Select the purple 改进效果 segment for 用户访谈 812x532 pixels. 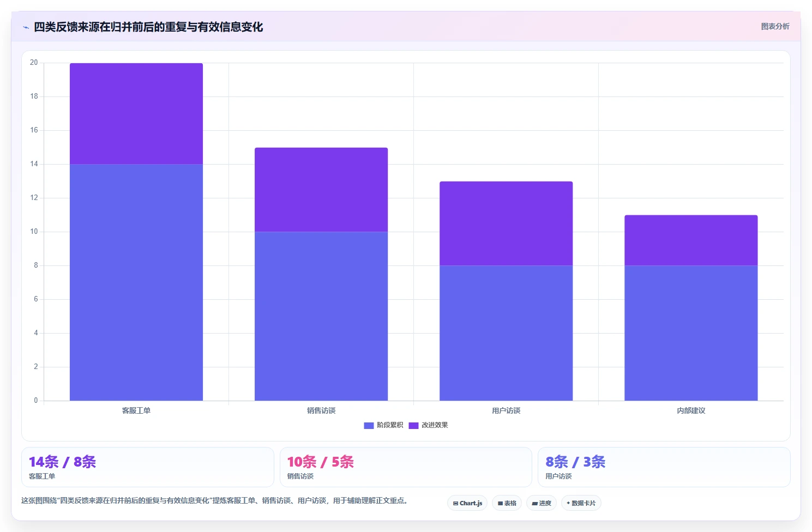tap(506, 223)
